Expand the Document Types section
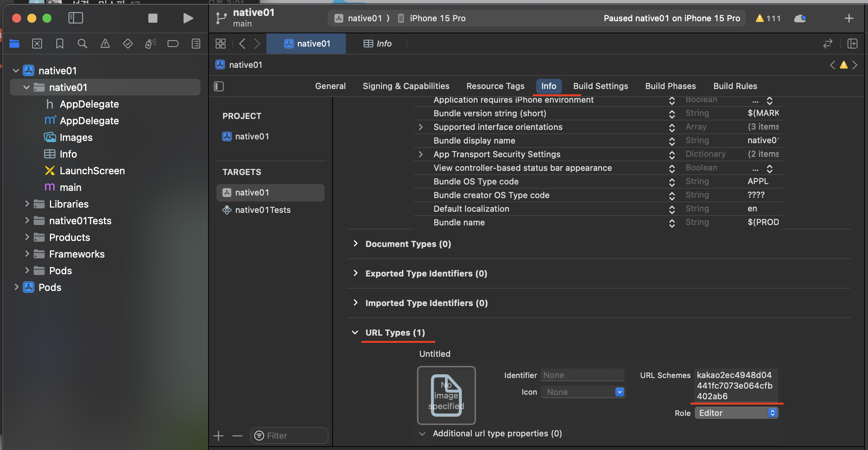 point(355,244)
